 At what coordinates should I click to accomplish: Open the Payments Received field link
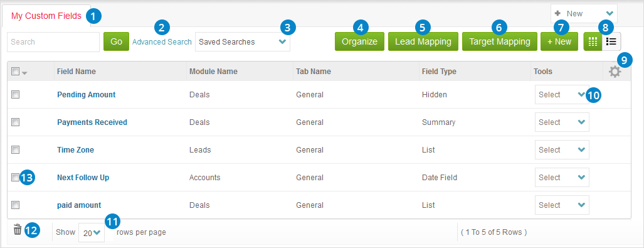pyautogui.click(x=92, y=122)
